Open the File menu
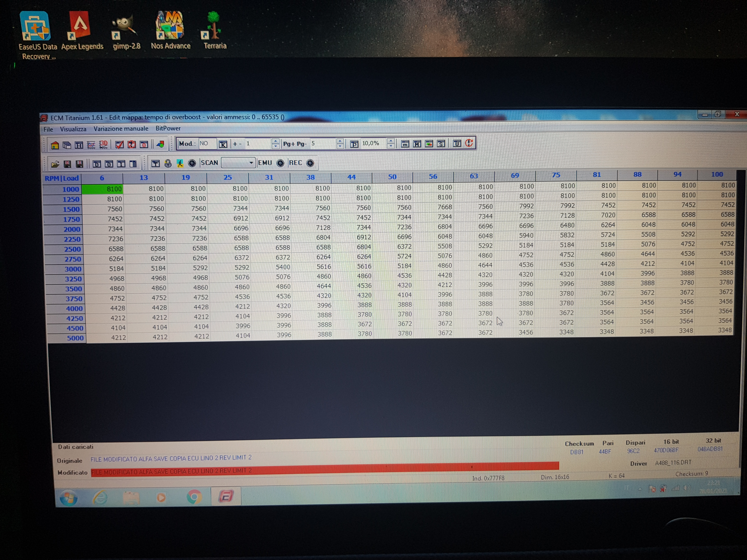The height and width of the screenshot is (560, 747). pos(48,129)
